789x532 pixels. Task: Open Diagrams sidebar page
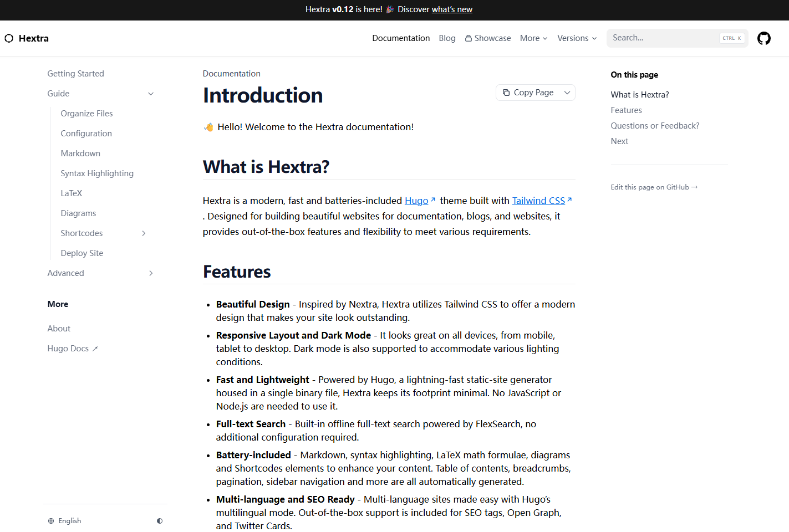[x=78, y=213]
